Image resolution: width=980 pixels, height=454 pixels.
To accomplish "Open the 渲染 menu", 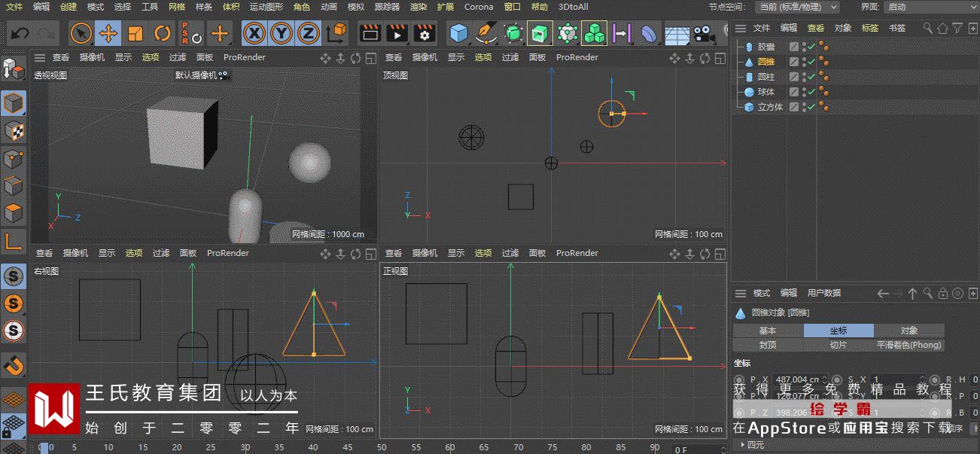I will [418, 7].
